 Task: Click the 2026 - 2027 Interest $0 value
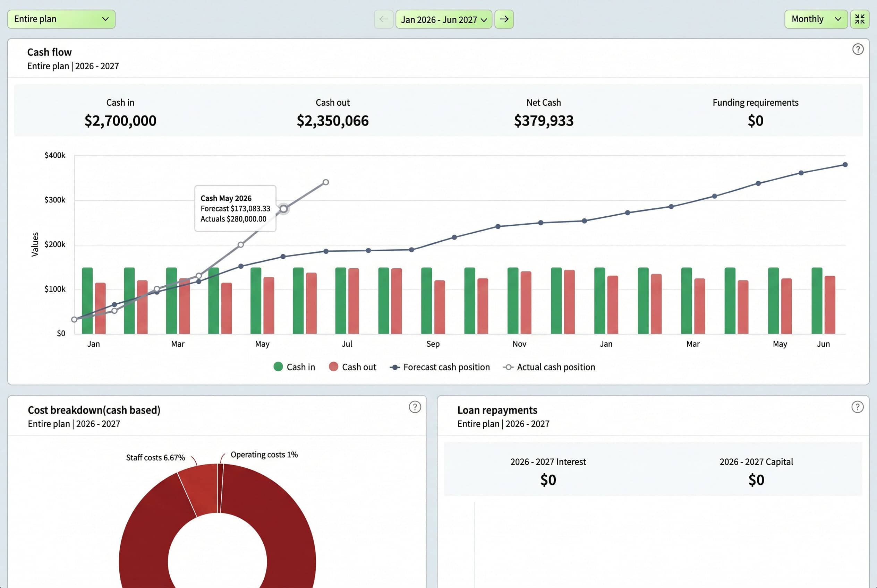click(548, 480)
